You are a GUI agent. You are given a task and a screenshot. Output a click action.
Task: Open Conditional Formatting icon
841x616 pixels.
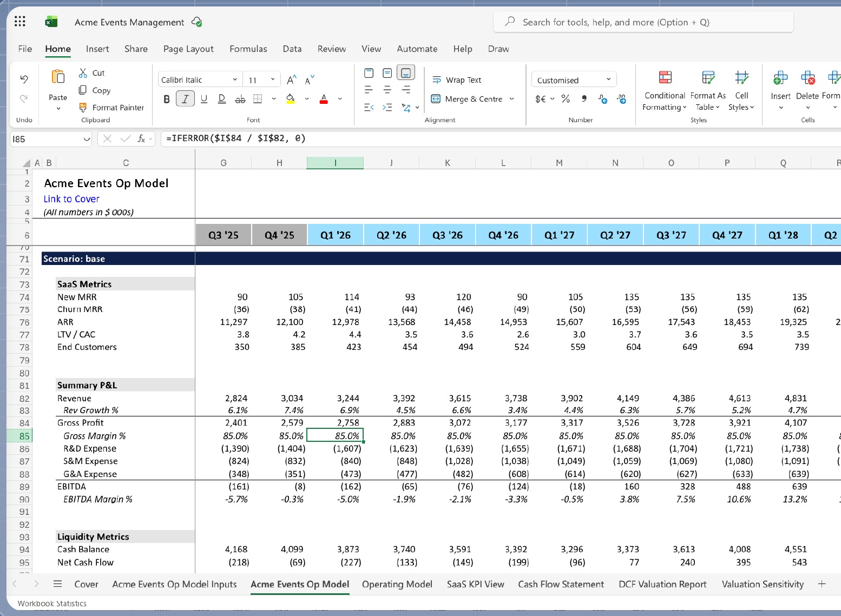665,78
